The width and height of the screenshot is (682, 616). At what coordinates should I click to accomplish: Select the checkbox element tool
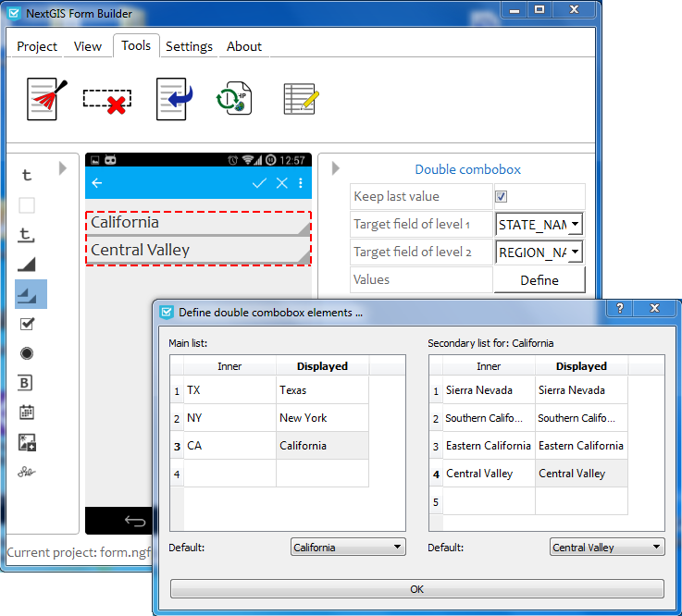pos(27,324)
